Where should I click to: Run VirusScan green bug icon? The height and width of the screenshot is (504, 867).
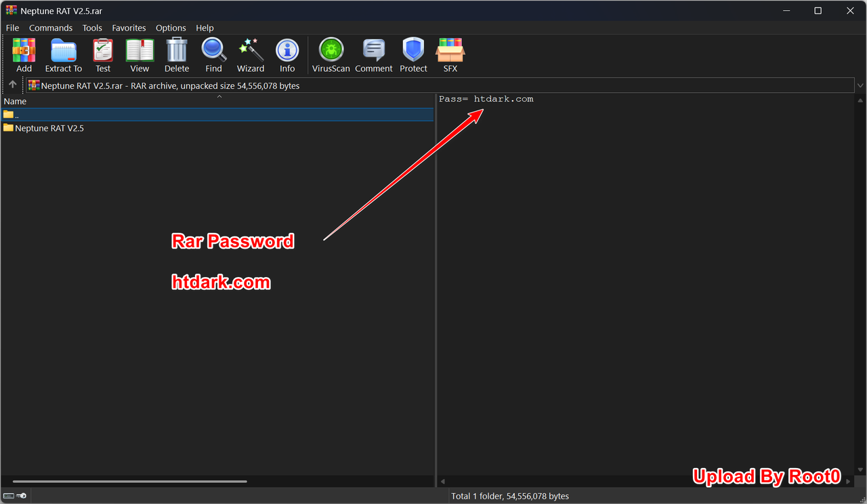click(331, 55)
